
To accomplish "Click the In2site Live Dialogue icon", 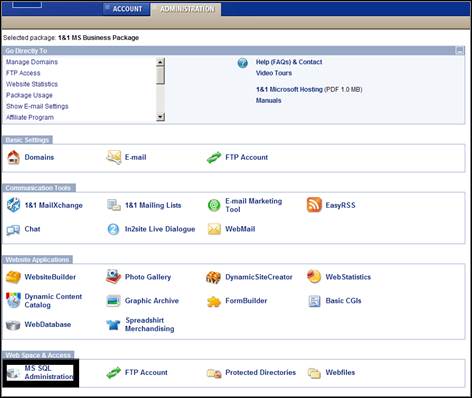I will click(113, 229).
